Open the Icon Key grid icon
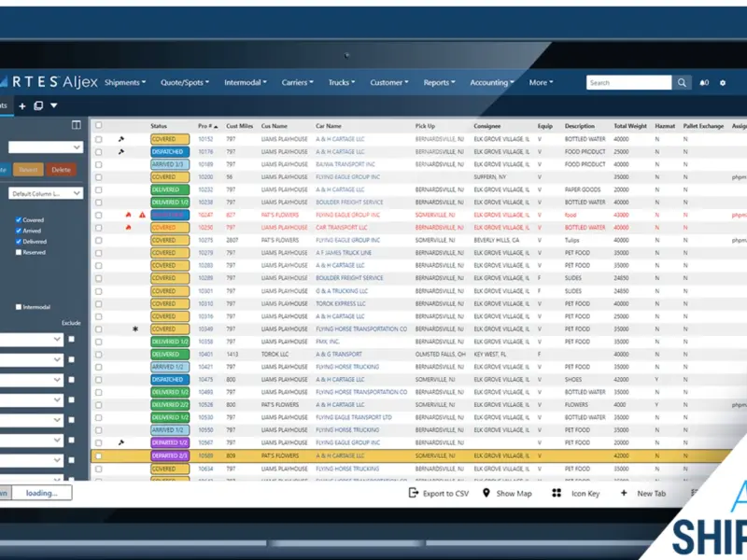The width and height of the screenshot is (747, 560). 556,493
